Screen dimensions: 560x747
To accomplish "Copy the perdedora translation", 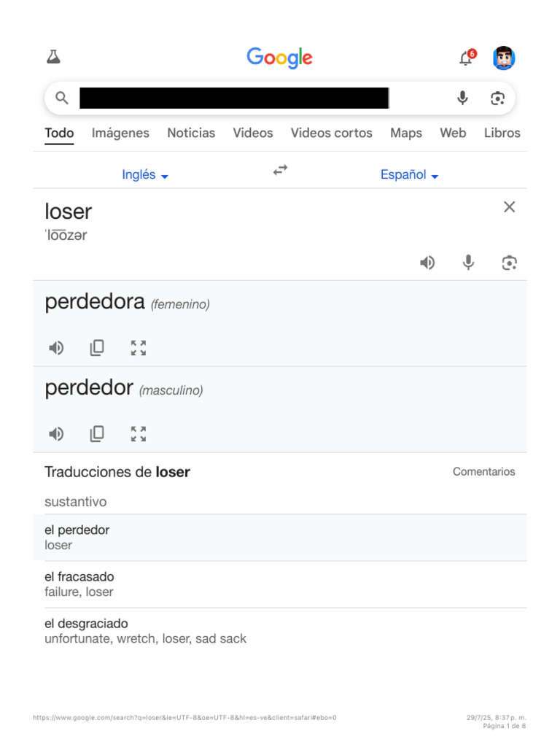I will click(x=97, y=348).
